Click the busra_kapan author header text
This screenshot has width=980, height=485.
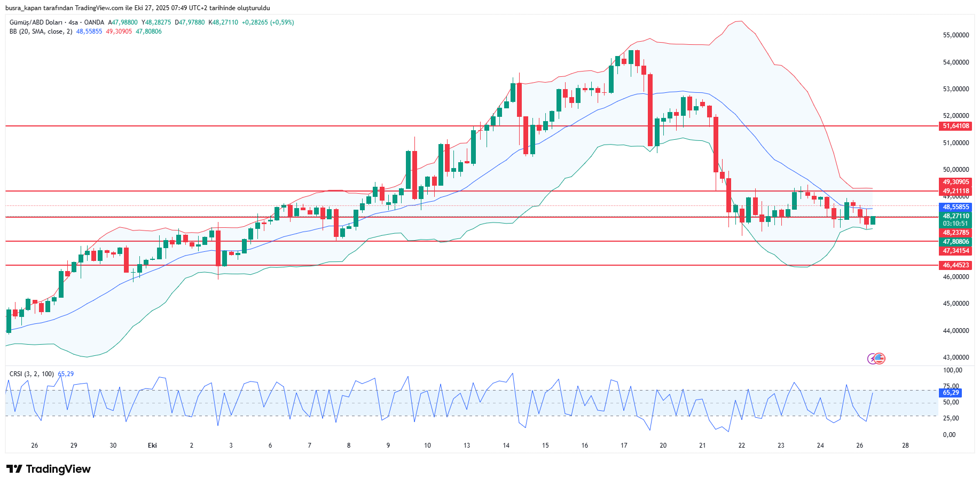[137, 8]
